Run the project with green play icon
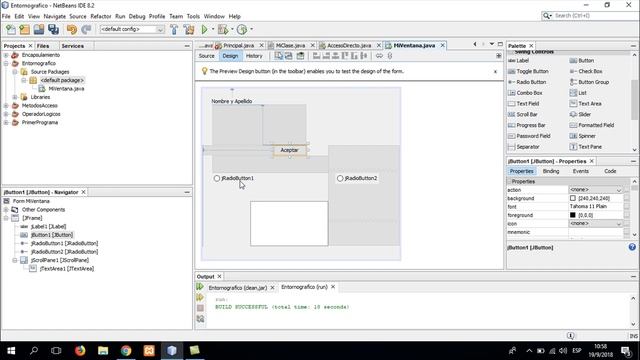Screen dimensions: 640x360 204,29
